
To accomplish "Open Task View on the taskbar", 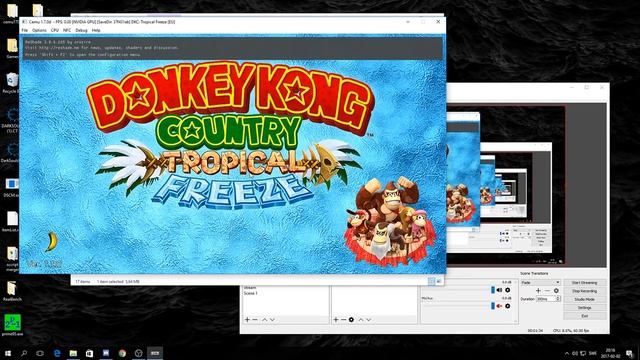I will [x=40, y=353].
